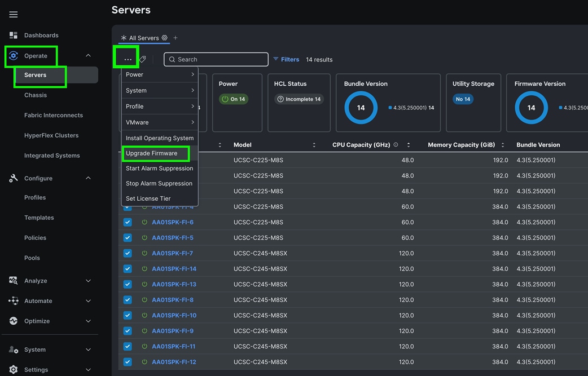The width and height of the screenshot is (588, 376).
Task: Click power status icon for AA01SPK-FI-9
Action: pyautogui.click(x=144, y=331)
